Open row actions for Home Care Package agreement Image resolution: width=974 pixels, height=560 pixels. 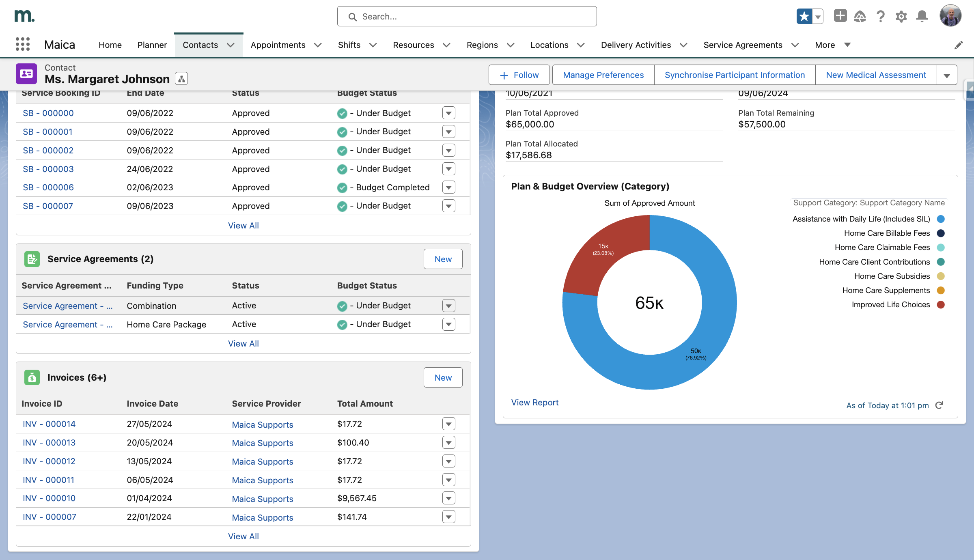click(448, 324)
